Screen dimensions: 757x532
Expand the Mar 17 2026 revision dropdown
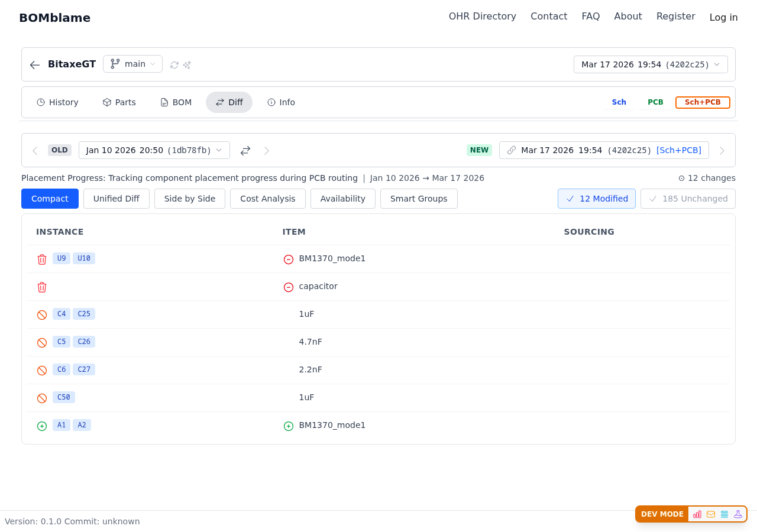[x=651, y=64]
